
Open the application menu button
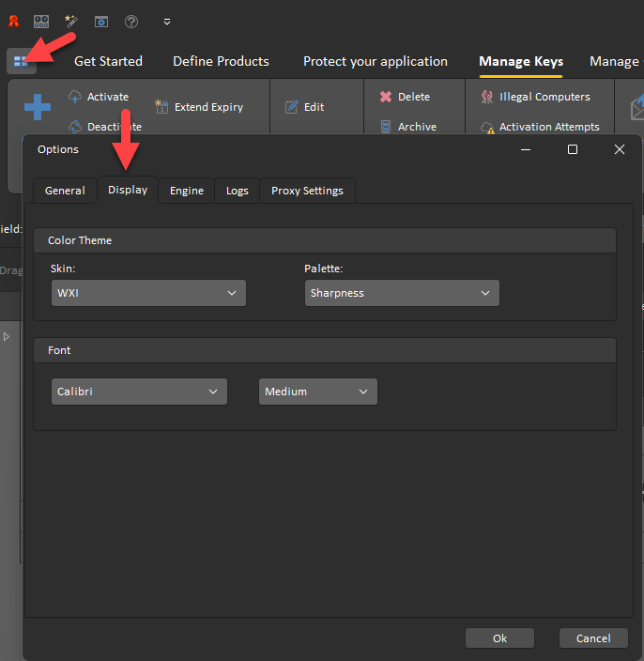click(21, 61)
